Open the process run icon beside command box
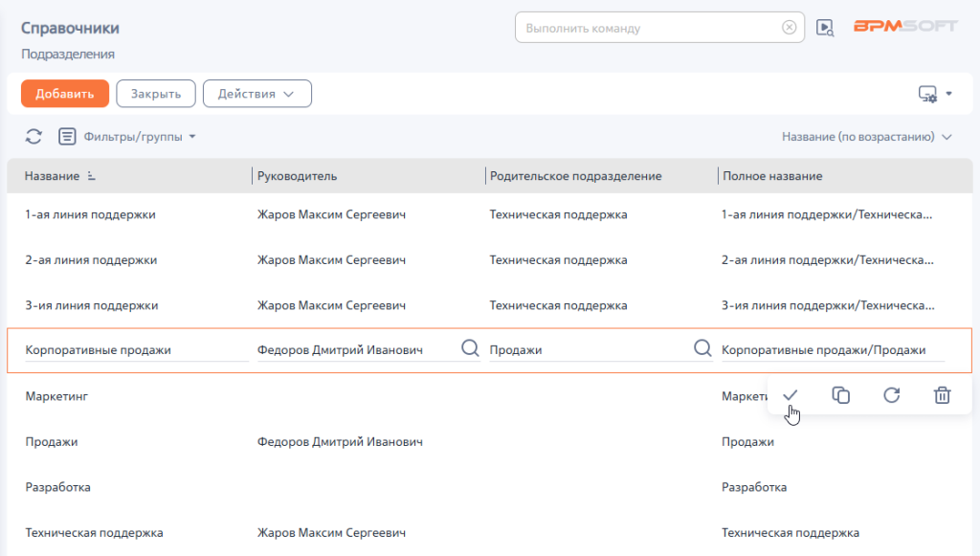The width and height of the screenshot is (980, 556). 825,28
